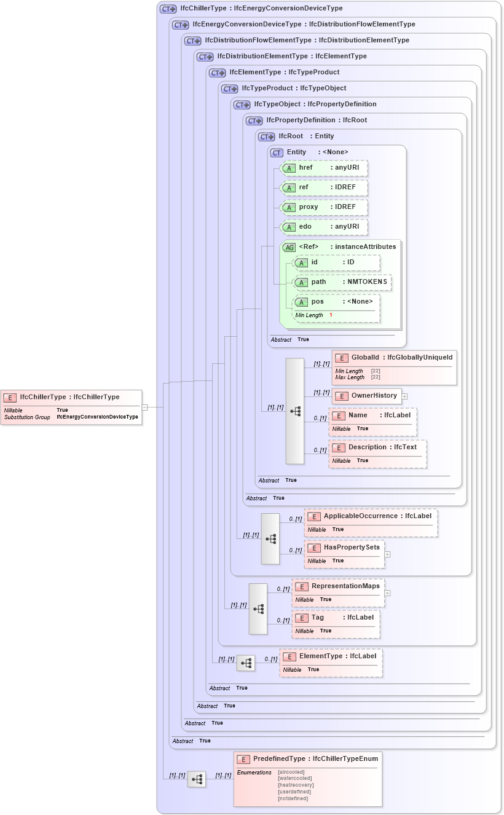504x815 pixels.
Task: Collapse the connector beside the IfcChillerType element
Action: pos(145,406)
